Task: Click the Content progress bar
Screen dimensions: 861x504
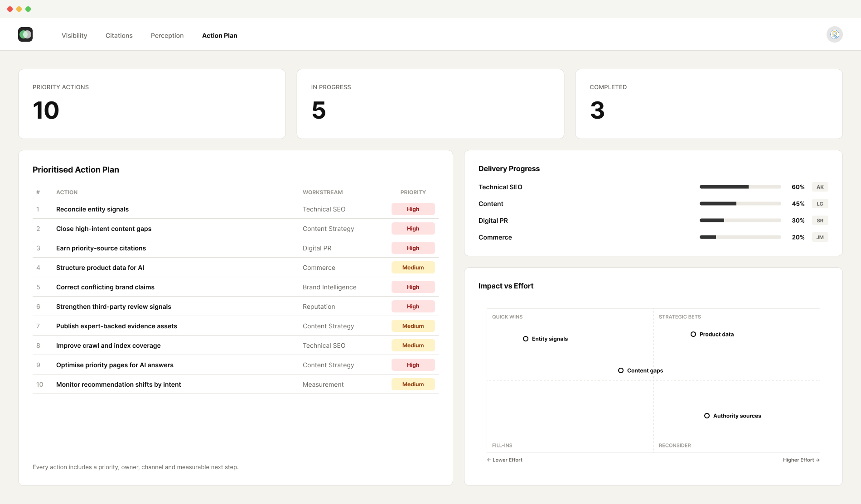Action: pos(740,204)
